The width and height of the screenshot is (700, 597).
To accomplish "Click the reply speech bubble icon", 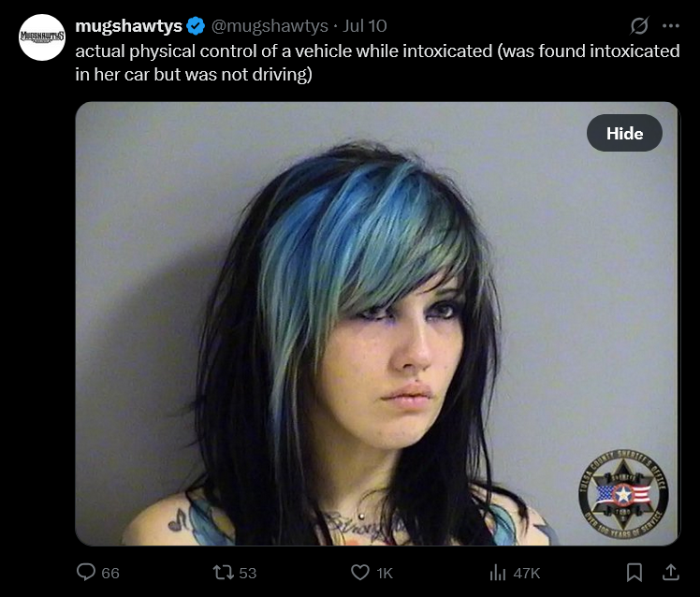I will pos(86,572).
